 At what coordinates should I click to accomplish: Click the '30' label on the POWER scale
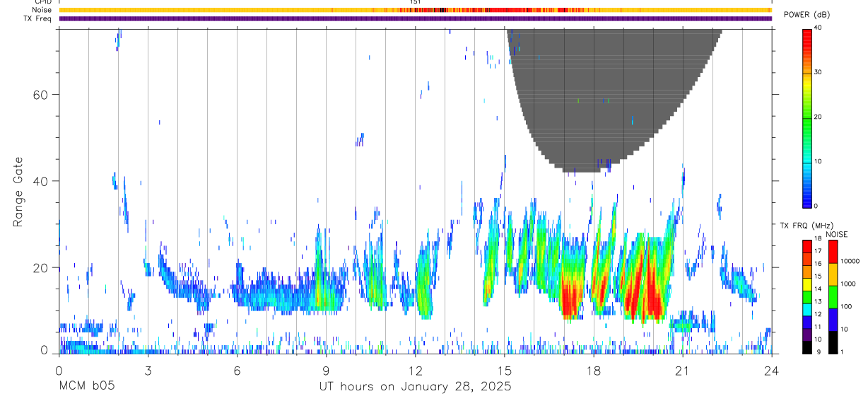[819, 72]
